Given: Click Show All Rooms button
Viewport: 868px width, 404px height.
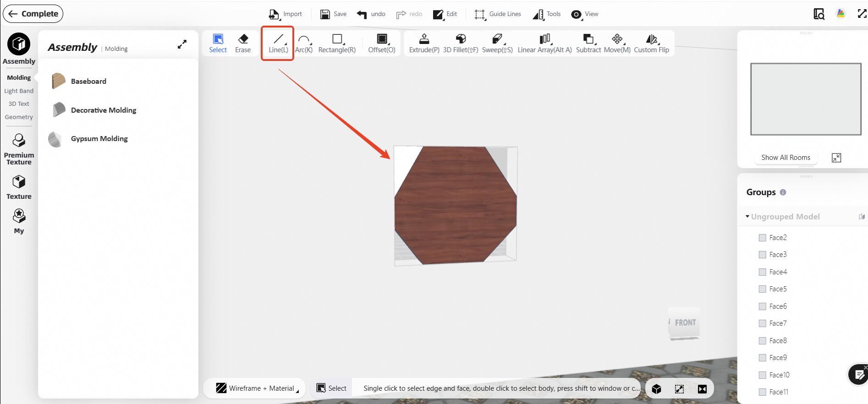Looking at the screenshot, I should [x=786, y=158].
